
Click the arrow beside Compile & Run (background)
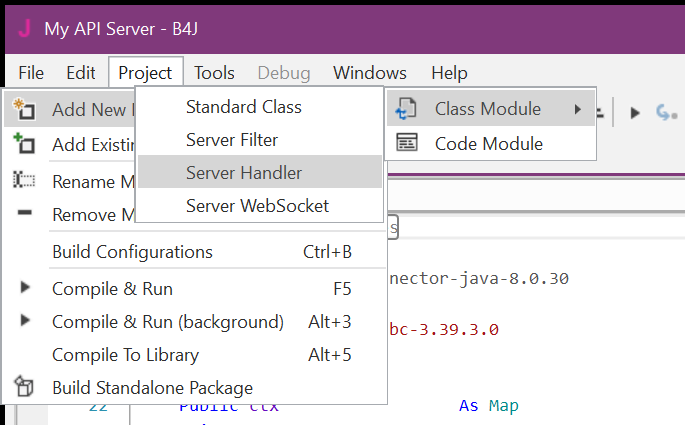[25, 322]
